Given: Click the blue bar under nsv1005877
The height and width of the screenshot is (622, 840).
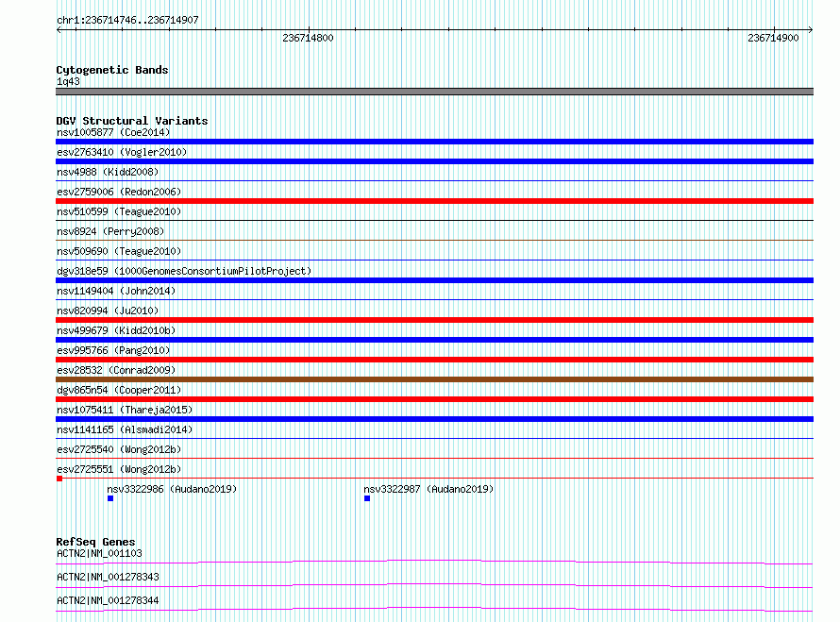Looking at the screenshot, I should click(434, 142).
